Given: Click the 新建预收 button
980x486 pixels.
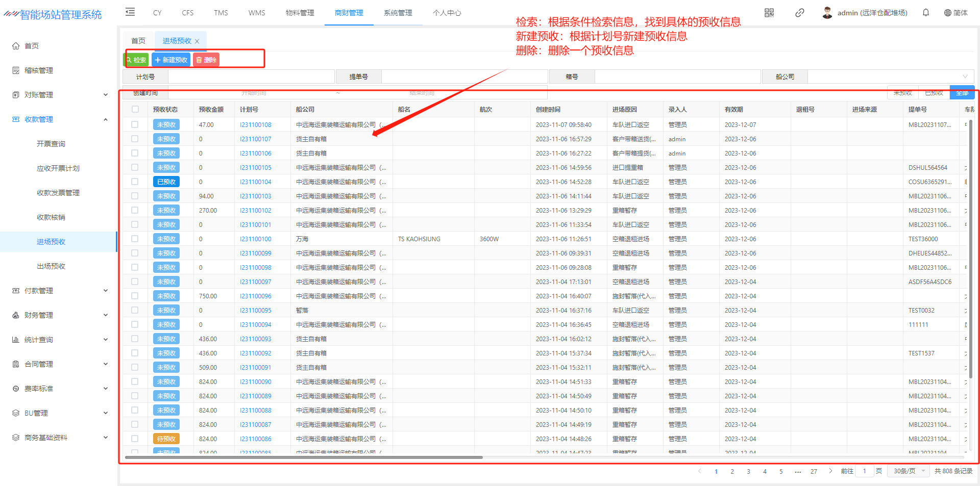Looking at the screenshot, I should pyautogui.click(x=171, y=60).
